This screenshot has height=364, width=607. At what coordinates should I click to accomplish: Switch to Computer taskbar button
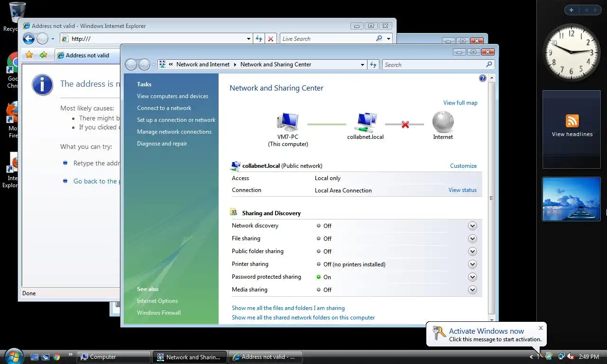[113, 357]
